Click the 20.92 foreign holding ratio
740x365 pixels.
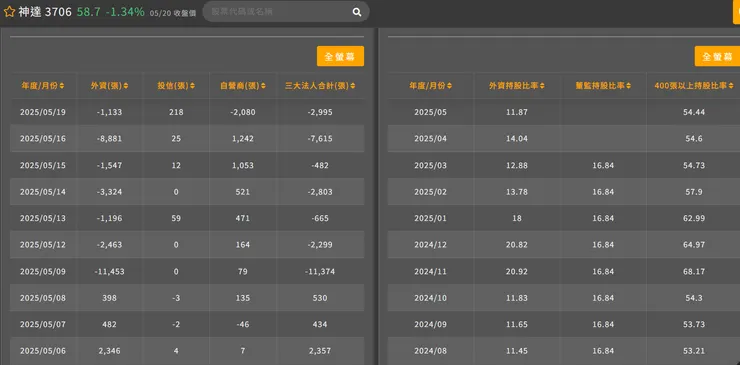(x=517, y=272)
